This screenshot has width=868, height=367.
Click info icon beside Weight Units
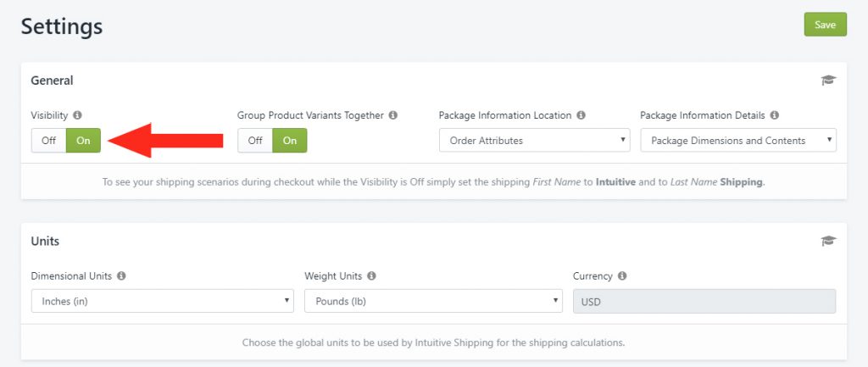371,275
